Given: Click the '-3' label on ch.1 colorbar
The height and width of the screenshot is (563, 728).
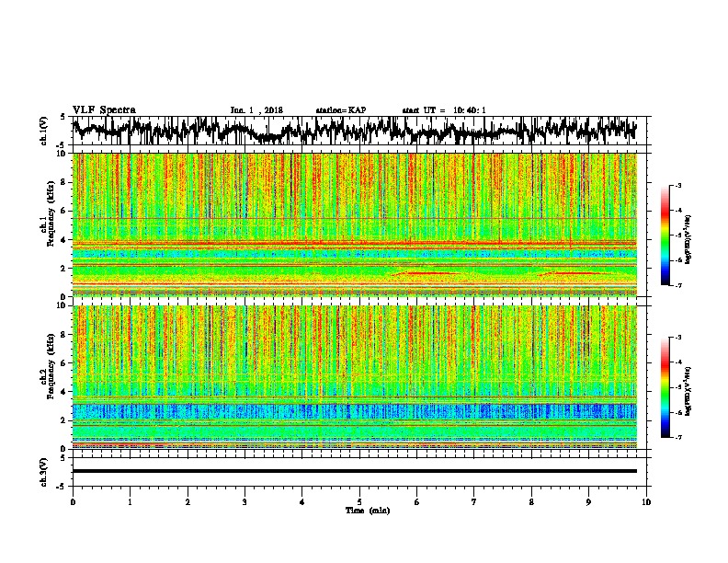Looking at the screenshot, I should (x=678, y=186).
